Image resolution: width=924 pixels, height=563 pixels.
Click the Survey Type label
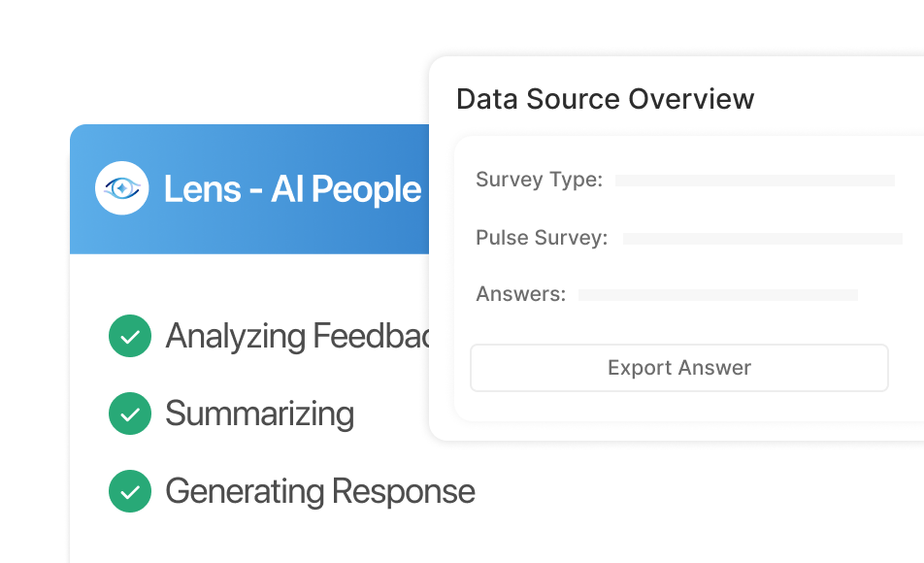(540, 180)
